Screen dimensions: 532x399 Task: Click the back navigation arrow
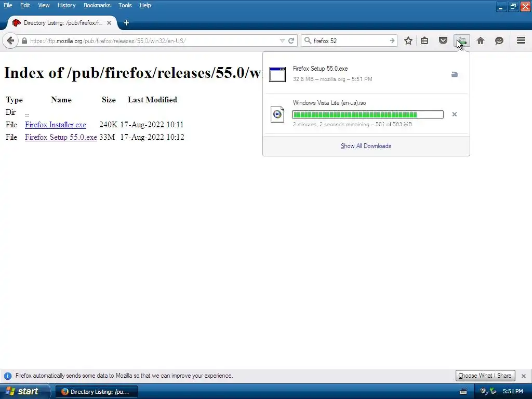pyautogui.click(x=10, y=41)
